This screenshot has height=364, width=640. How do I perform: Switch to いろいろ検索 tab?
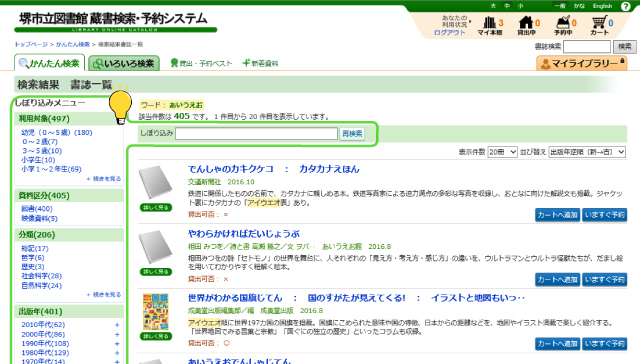pyautogui.click(x=124, y=63)
